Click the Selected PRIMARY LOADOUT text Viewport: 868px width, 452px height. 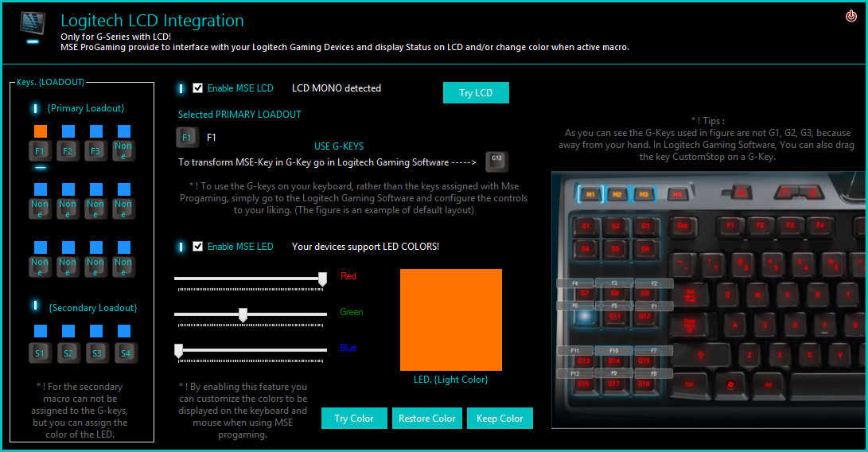pos(239,114)
